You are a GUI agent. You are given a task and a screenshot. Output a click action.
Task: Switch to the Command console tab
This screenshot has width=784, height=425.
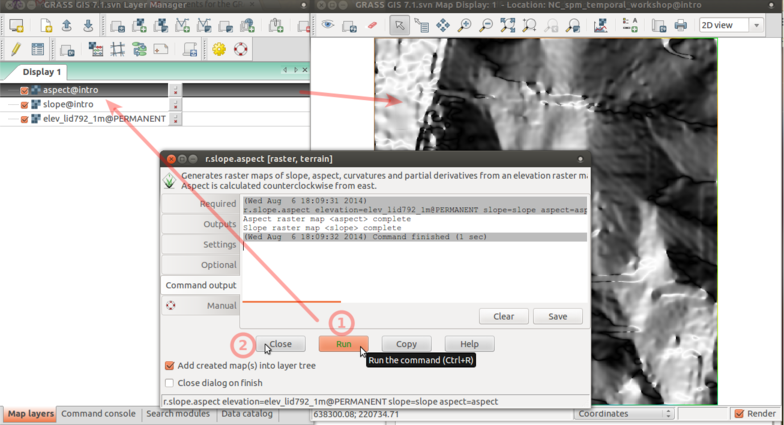pyautogui.click(x=98, y=414)
